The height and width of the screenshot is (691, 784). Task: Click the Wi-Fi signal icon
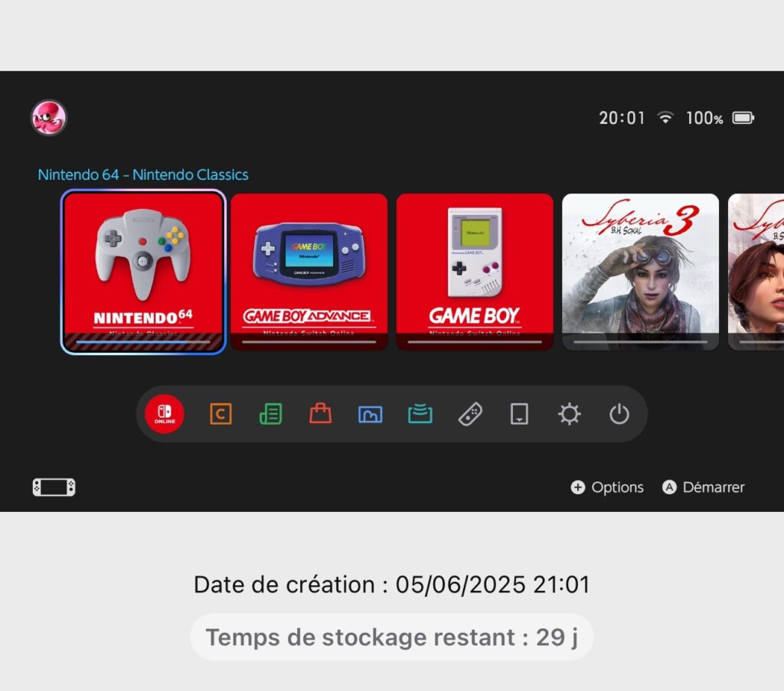pyautogui.click(x=665, y=118)
